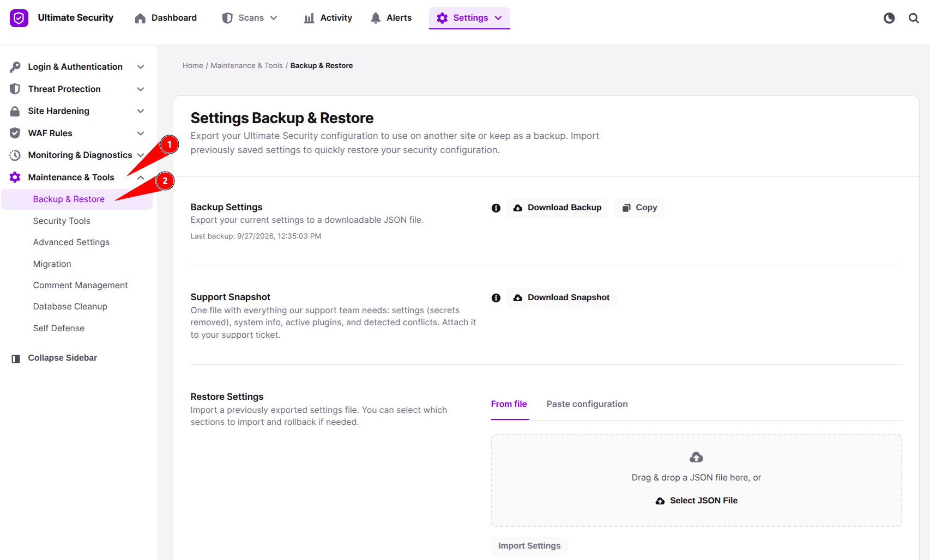Click the Login & Authentication key icon

[x=15, y=67]
